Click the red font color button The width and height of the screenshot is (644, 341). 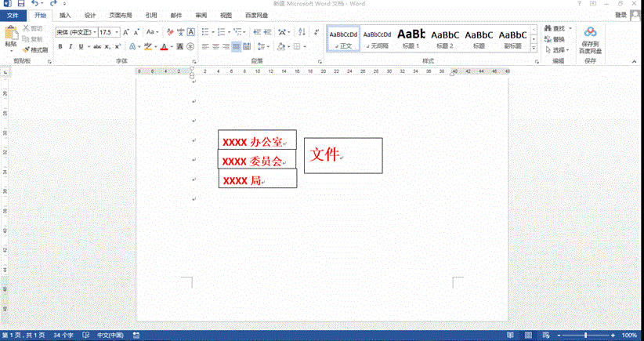point(164,47)
